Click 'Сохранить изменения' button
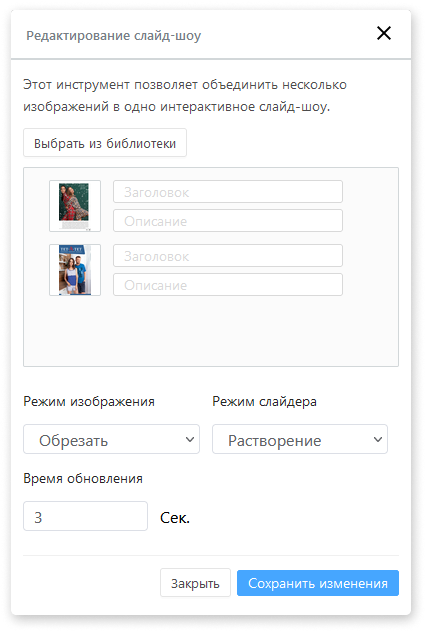Image resolution: width=426 pixels, height=632 pixels. (x=318, y=583)
